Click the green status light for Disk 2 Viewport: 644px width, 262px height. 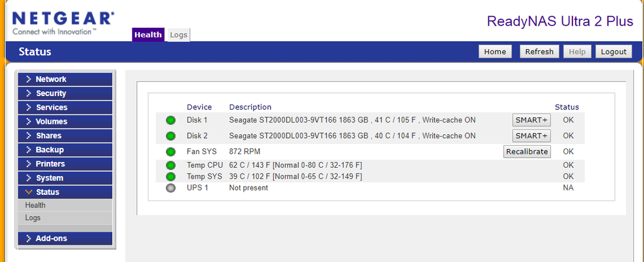tap(171, 136)
